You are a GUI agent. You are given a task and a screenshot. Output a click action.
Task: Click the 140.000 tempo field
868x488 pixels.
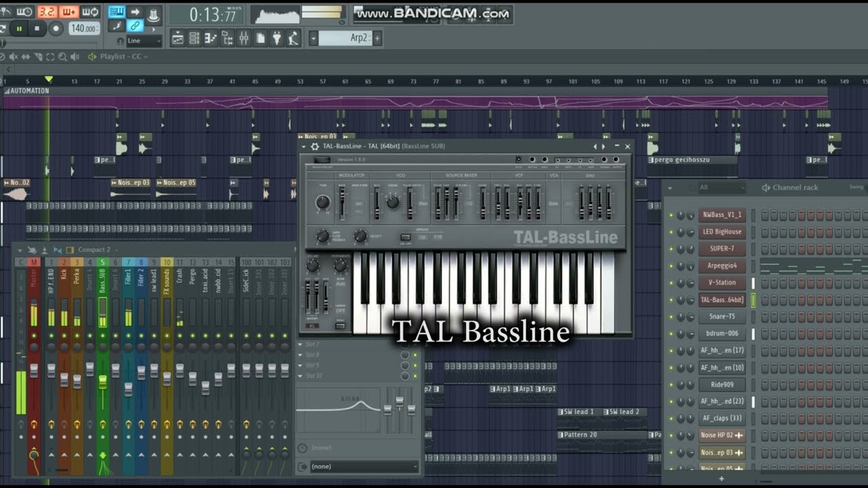[x=84, y=28]
